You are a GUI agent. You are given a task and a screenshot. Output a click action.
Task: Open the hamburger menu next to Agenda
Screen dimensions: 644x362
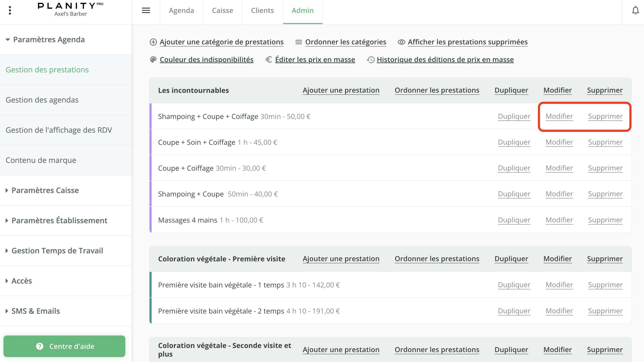[x=146, y=10]
